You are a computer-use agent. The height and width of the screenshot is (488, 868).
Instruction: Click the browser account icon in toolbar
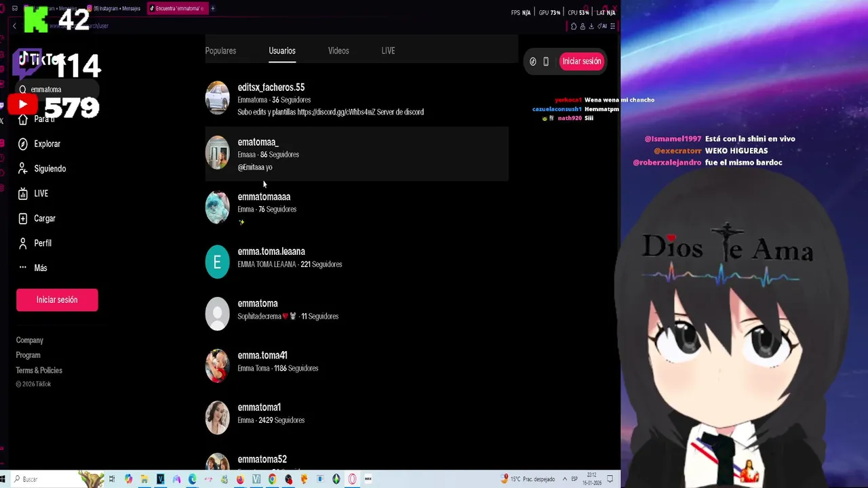click(583, 26)
